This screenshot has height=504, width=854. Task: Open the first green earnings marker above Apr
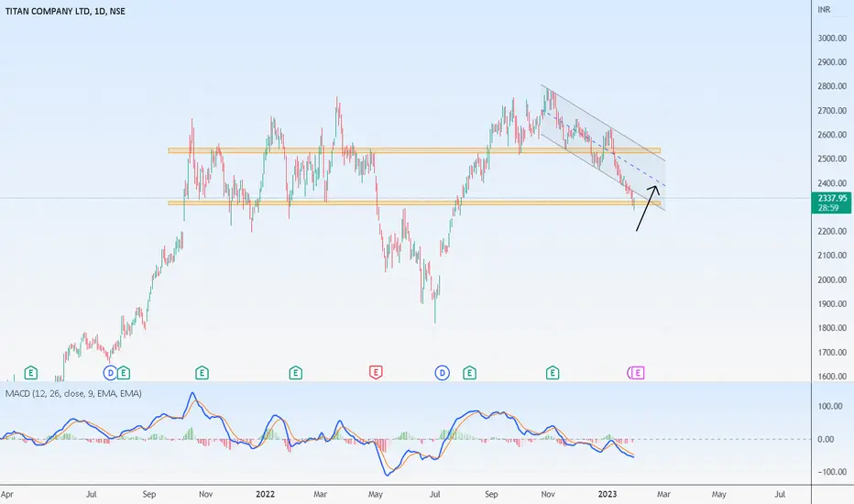point(31,373)
